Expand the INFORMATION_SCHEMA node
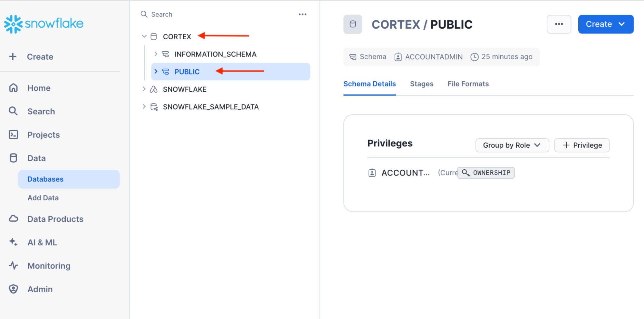 click(x=156, y=54)
